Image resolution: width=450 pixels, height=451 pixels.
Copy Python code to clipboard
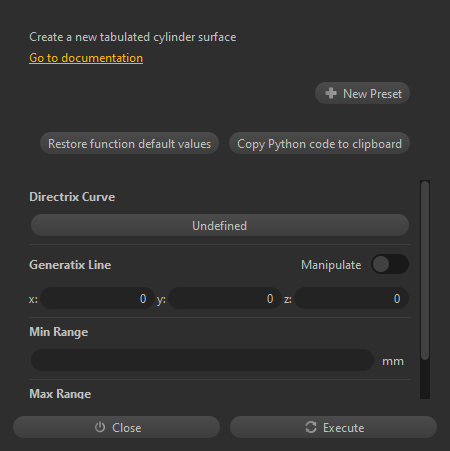point(319,144)
